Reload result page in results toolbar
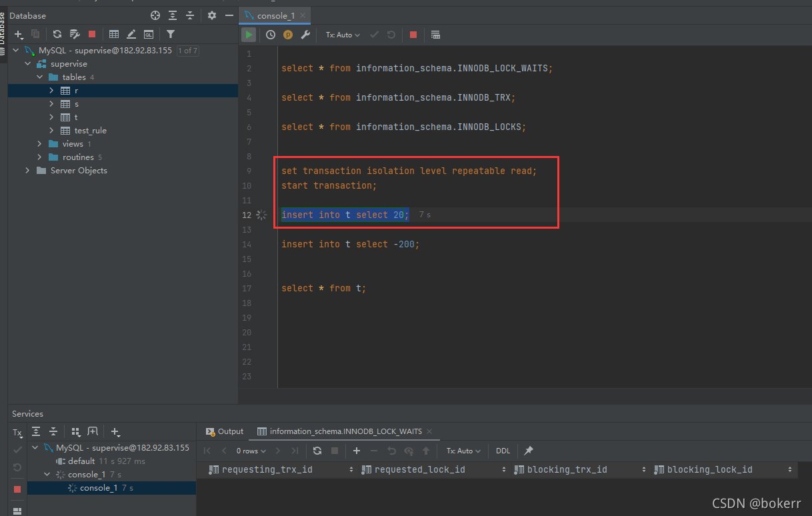812x516 pixels. pos(317,451)
